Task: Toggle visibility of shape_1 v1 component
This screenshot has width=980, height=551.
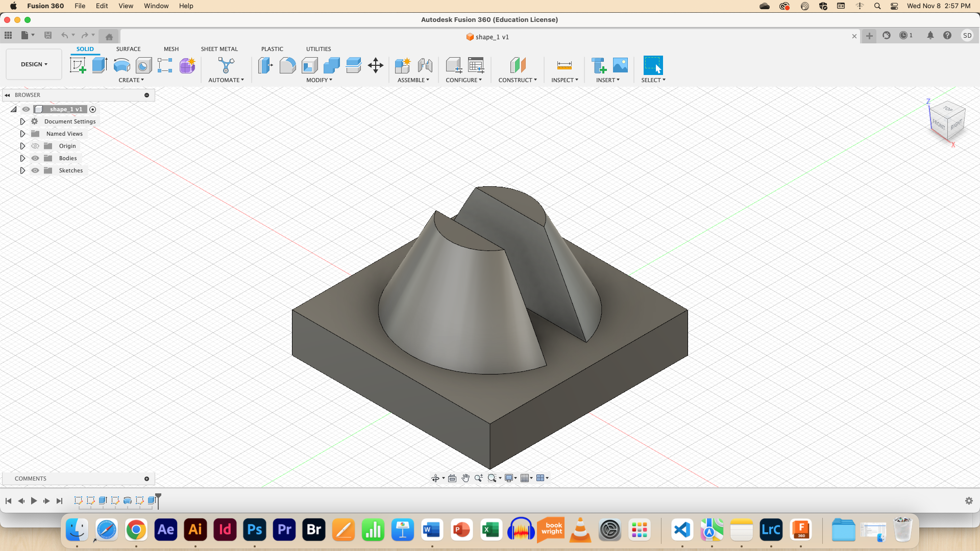Action: (26, 109)
